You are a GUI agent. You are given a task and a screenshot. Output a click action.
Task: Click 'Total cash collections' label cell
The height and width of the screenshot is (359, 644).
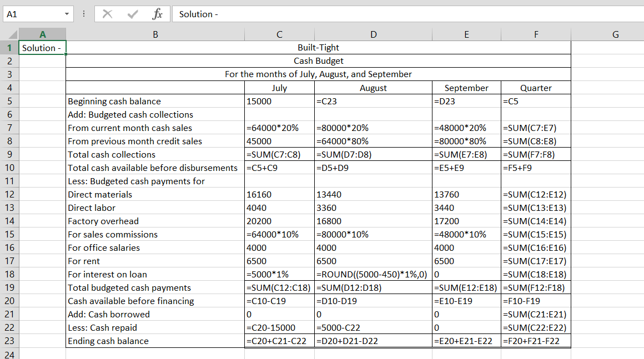[x=155, y=154]
